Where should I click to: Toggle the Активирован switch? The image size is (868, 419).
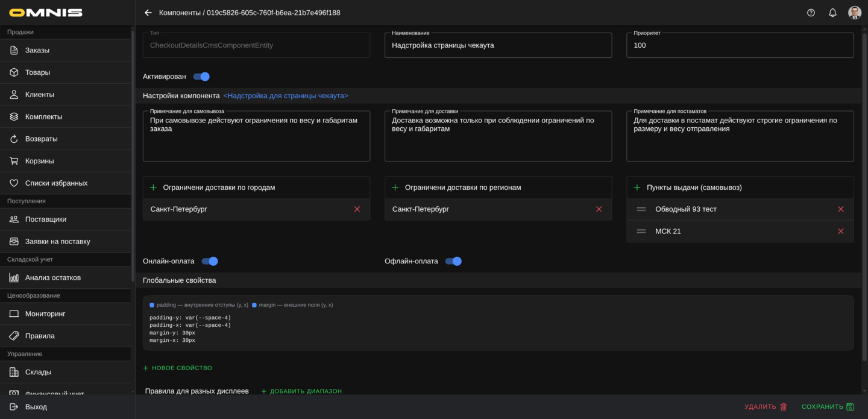[201, 77]
